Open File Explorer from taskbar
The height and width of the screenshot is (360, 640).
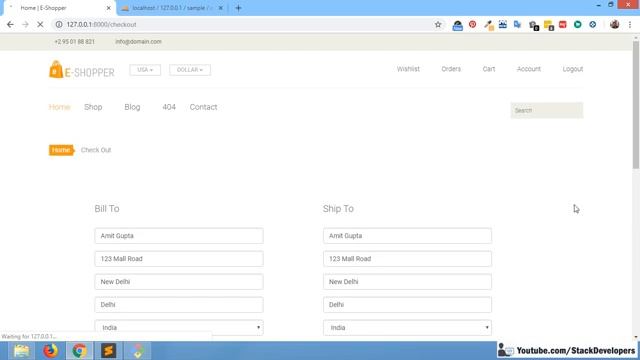pyautogui.click(x=21, y=351)
